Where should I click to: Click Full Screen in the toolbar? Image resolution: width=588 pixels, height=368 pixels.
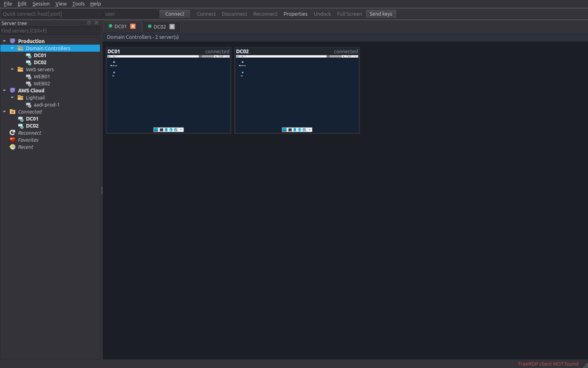coord(350,14)
